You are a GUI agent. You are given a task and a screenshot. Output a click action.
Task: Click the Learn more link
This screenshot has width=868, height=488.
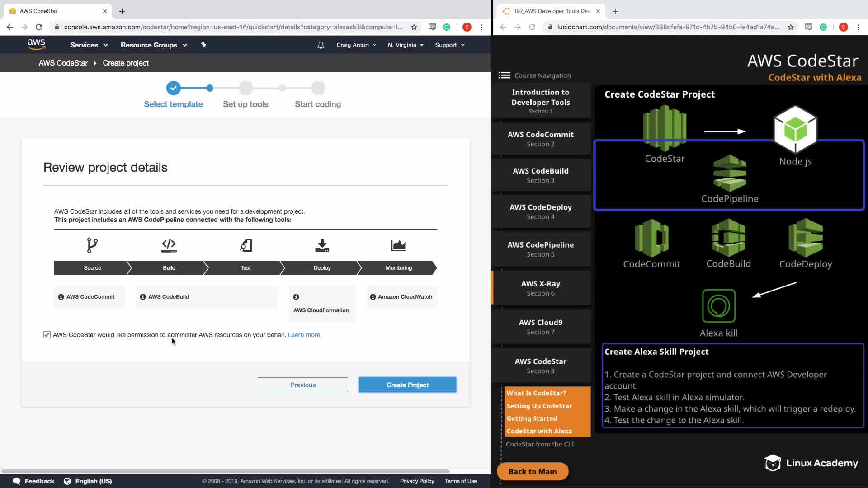[304, 335]
